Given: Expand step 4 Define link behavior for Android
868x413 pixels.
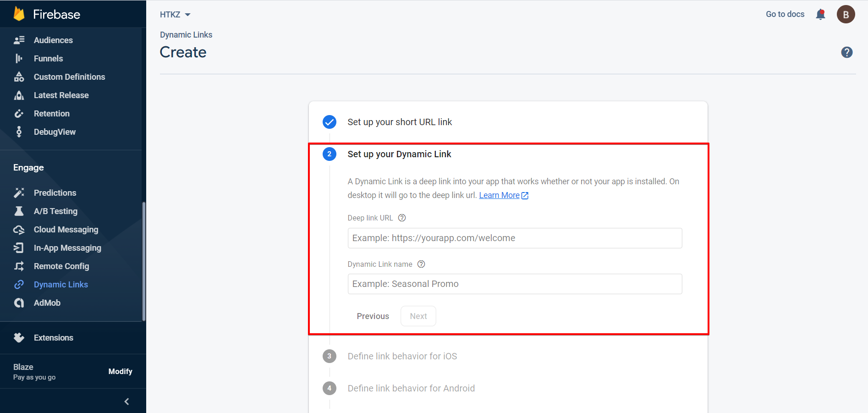Looking at the screenshot, I should click(x=411, y=388).
